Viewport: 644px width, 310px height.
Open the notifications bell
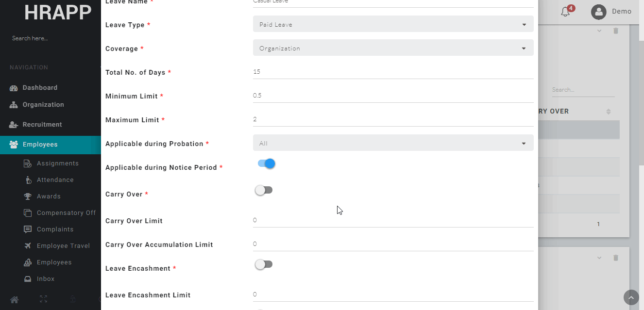pos(565,12)
